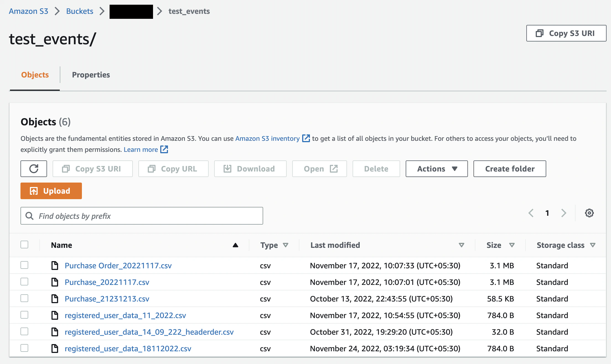This screenshot has height=364, width=611.
Task: Select the Objects tab
Action: point(35,75)
